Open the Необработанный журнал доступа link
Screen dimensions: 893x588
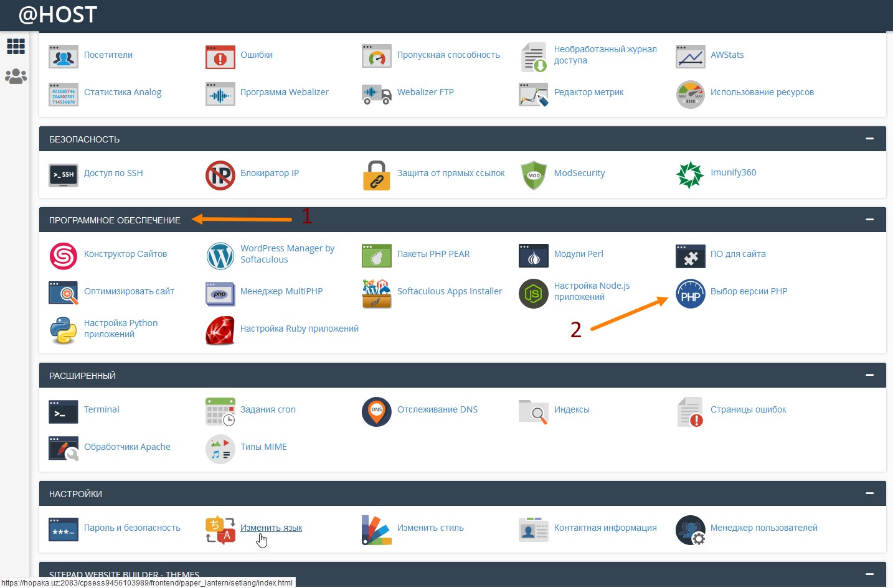pos(605,55)
